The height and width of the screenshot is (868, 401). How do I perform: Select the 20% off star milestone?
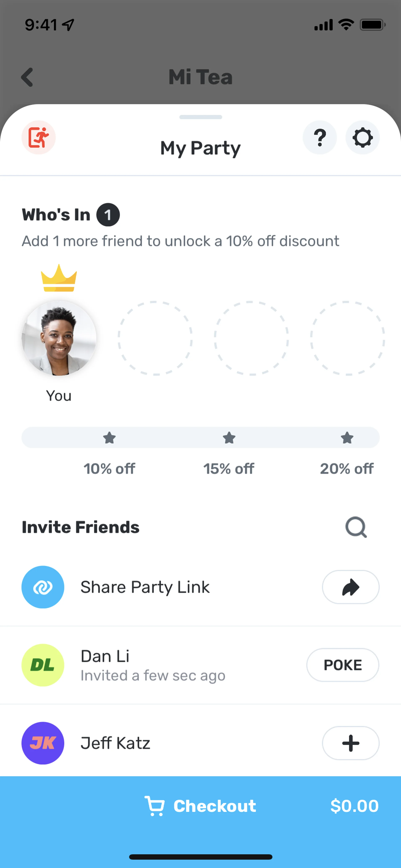[x=347, y=438]
